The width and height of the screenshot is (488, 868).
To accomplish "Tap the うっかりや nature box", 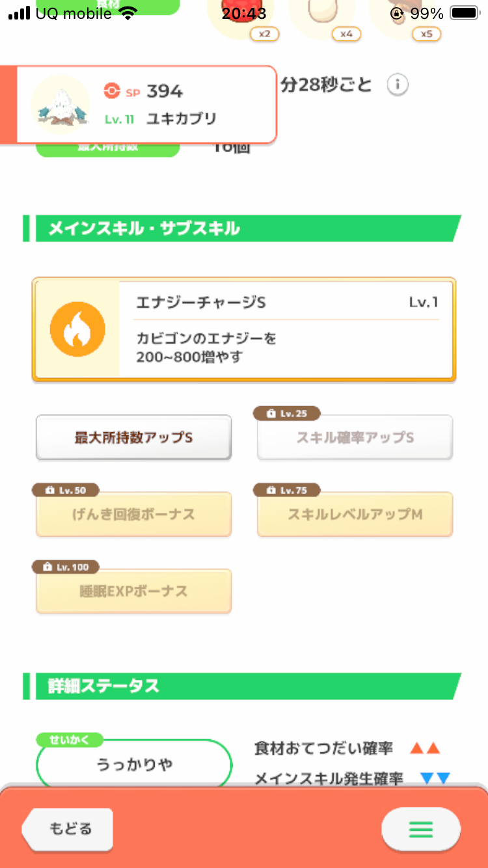I will pos(134,763).
